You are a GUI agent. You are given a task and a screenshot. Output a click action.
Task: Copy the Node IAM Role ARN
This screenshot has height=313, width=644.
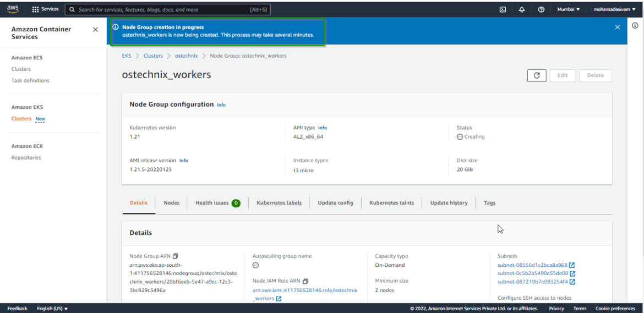pyautogui.click(x=305, y=281)
